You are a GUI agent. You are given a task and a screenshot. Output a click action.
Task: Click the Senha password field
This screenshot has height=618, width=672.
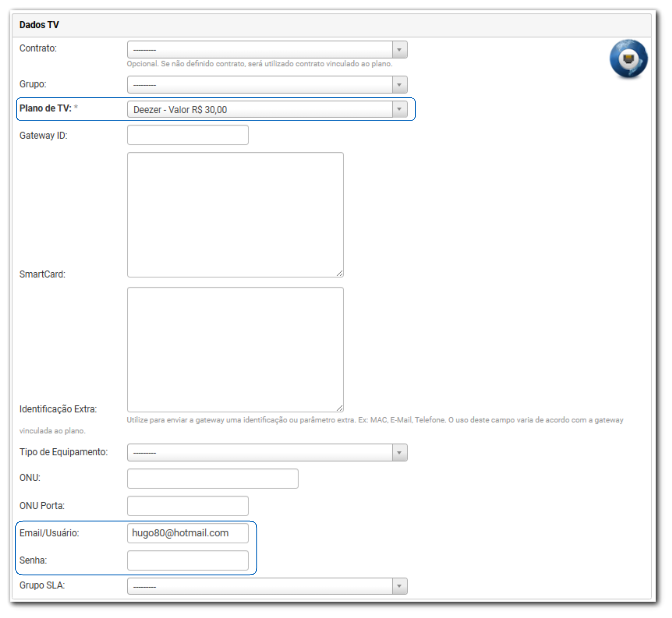click(x=188, y=560)
